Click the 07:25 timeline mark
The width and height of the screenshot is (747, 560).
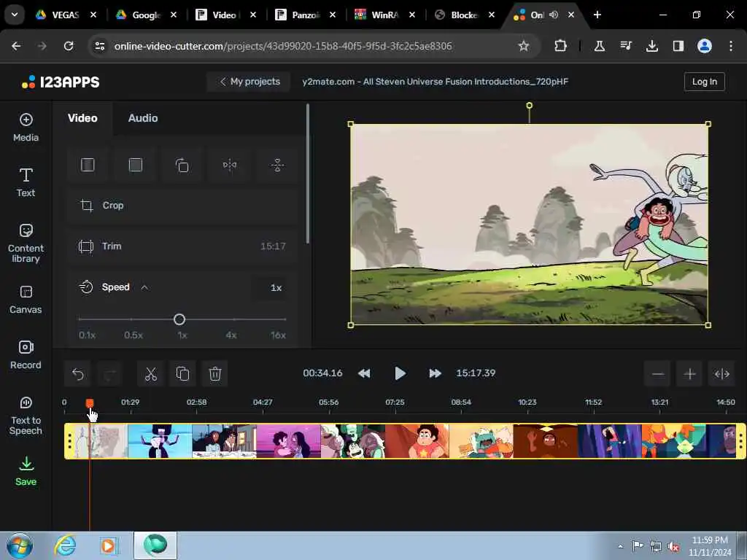(x=395, y=402)
